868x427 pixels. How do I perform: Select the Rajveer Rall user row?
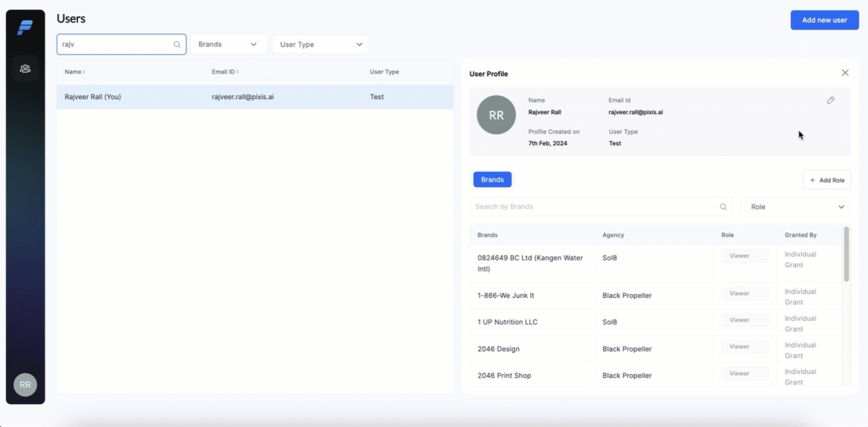point(255,97)
